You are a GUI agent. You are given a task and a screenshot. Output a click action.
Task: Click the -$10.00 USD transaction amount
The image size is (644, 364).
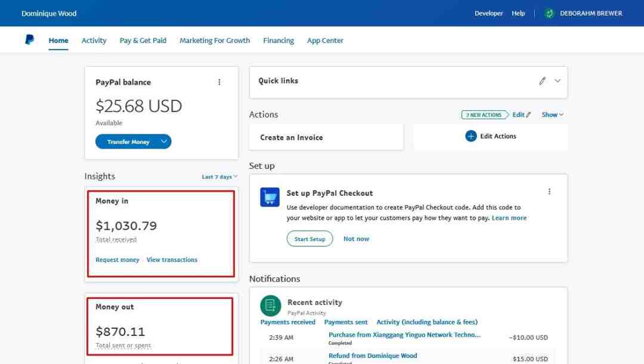528,337
